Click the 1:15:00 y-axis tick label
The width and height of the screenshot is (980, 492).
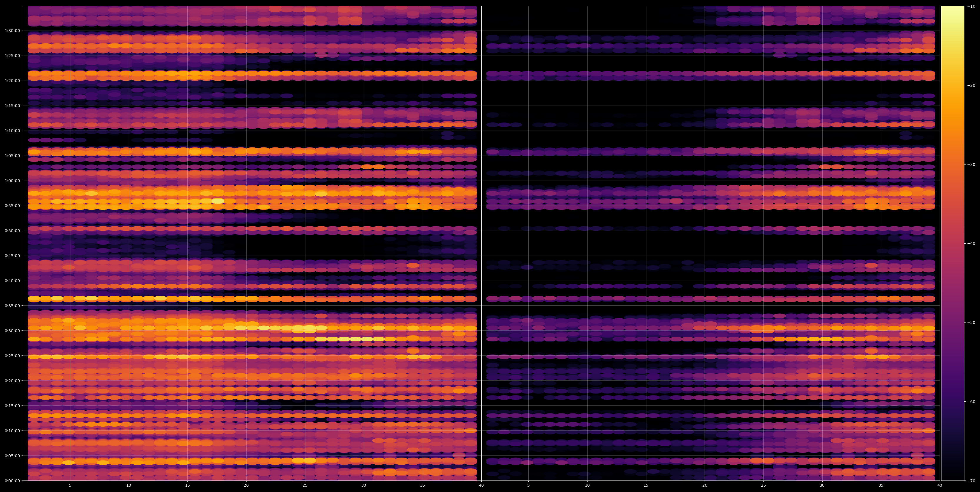point(12,106)
